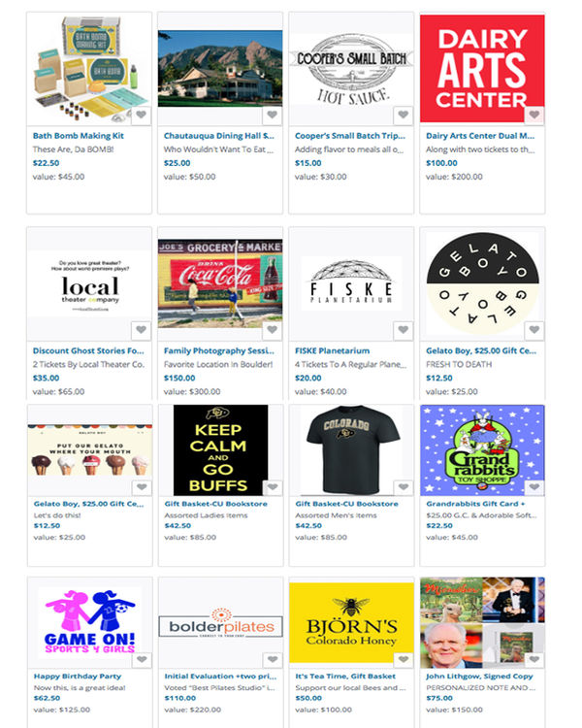Select the Dairy Arts Center logo image
Image resolution: width=582 pixels, height=728 pixels.
tap(482, 69)
